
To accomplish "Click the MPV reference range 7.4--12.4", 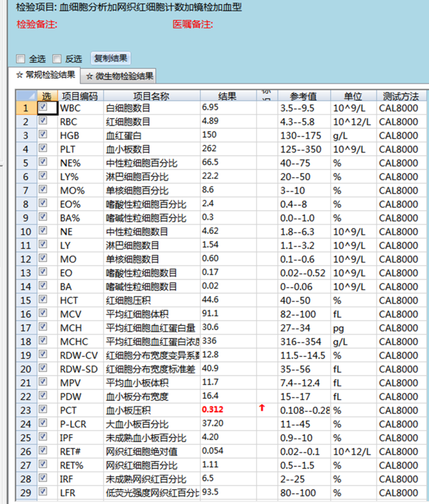I will [x=300, y=383].
